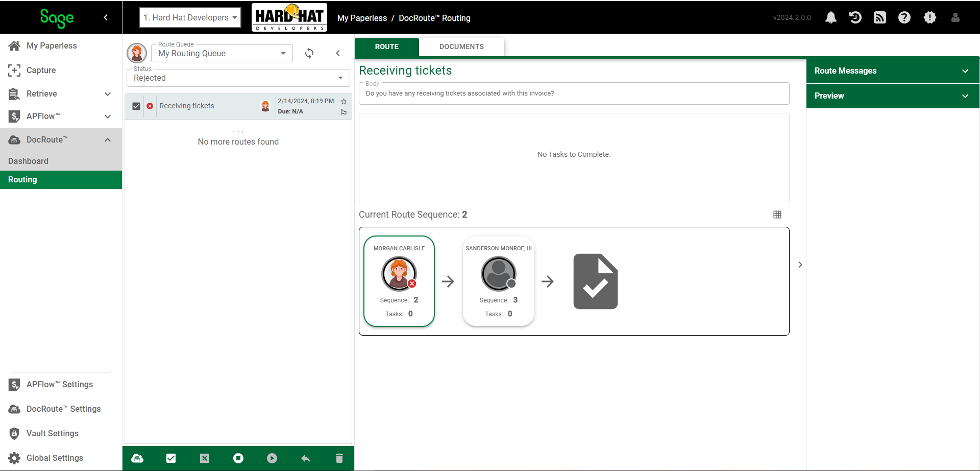Viewport: 980px width, 471px height.
Task: Click the DocRoute Routing breadcrumb
Action: click(434, 18)
